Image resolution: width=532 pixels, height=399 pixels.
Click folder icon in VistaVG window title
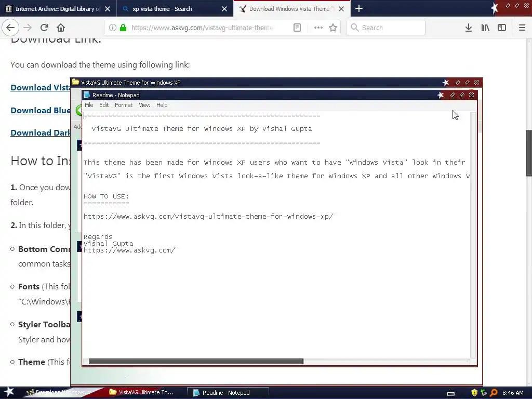coord(75,82)
